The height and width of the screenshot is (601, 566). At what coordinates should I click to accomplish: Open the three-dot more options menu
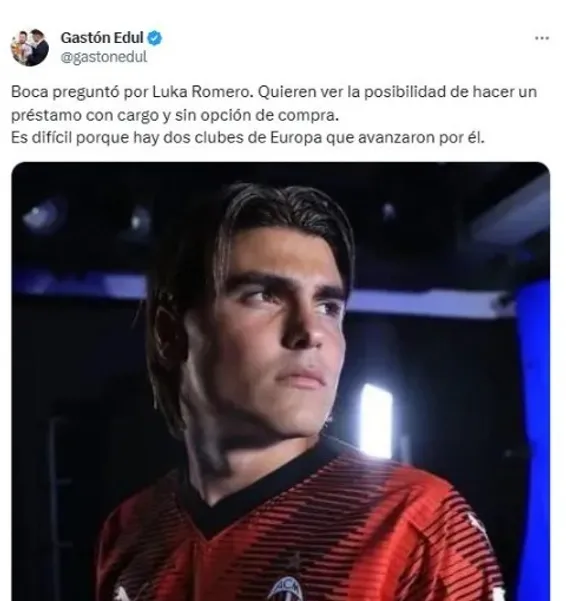tap(542, 38)
